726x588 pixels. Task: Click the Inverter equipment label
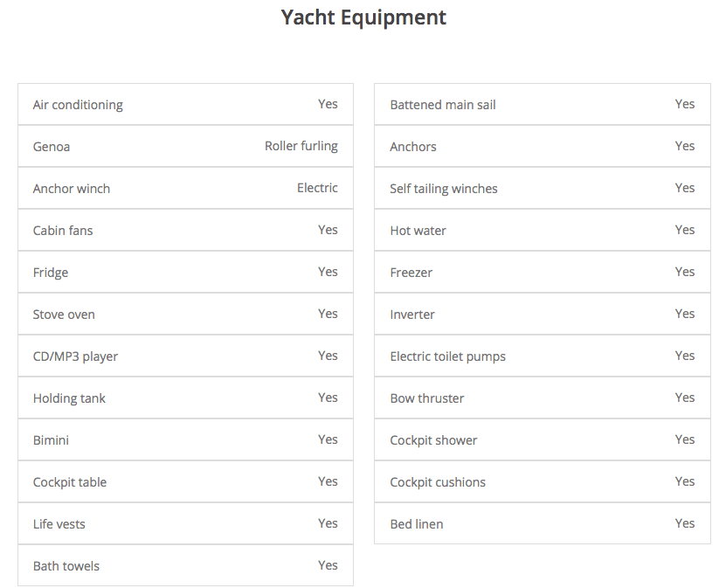tap(412, 315)
